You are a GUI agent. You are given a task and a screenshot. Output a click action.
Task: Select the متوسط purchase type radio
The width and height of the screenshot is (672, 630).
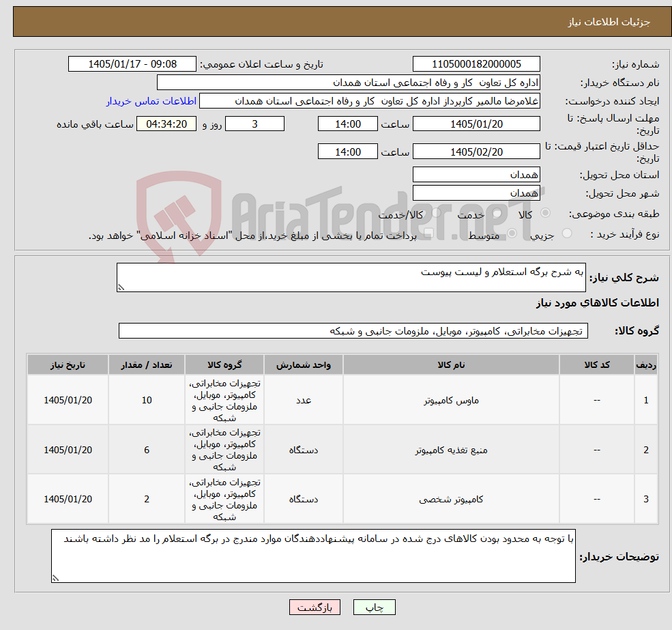512,233
